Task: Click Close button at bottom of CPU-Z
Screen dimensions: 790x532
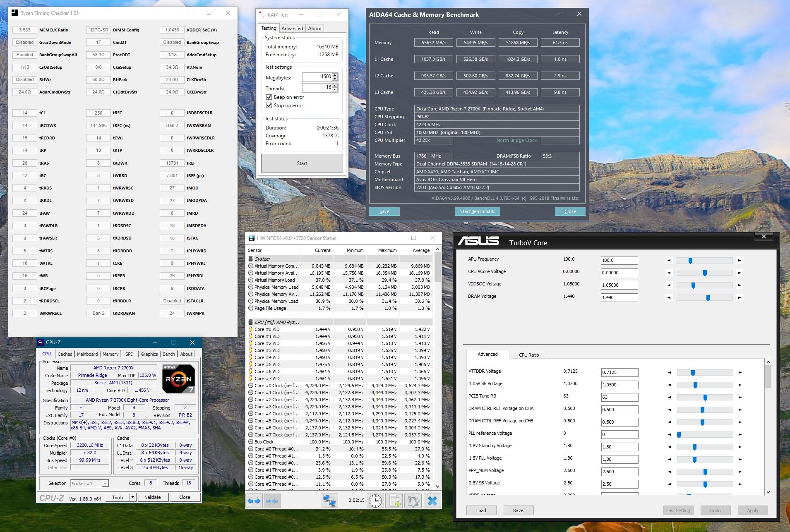Action: (185, 497)
